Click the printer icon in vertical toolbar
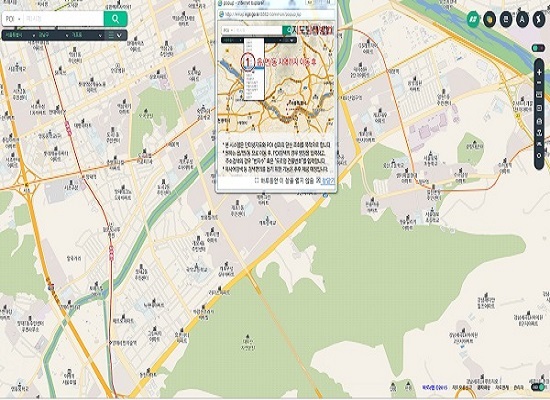 (539, 122)
